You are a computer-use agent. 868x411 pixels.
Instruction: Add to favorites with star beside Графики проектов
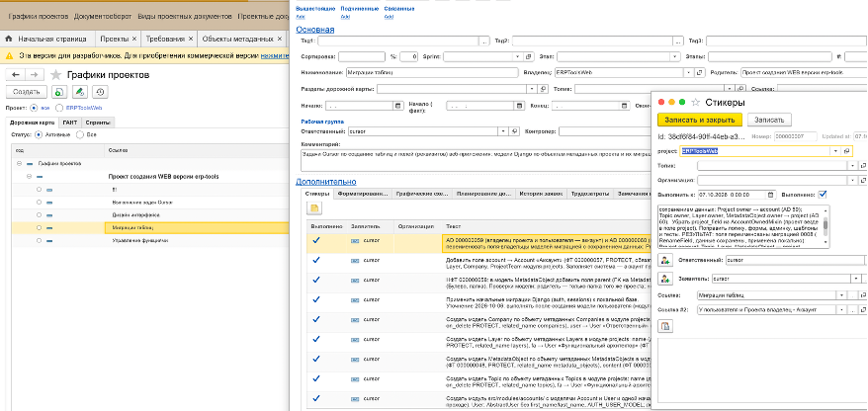pos(55,75)
